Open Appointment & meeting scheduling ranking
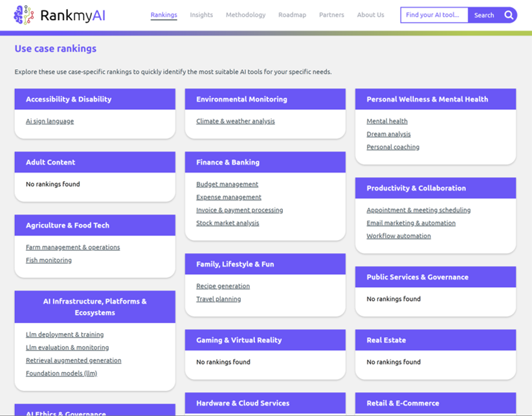Viewport: 532px width, 416px height. point(419,210)
